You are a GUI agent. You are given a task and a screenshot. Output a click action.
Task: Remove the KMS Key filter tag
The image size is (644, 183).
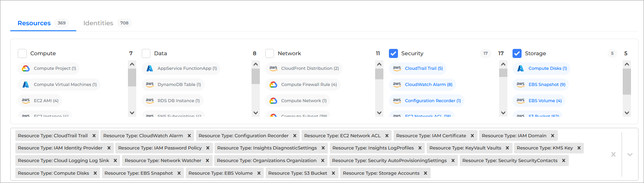point(579,148)
